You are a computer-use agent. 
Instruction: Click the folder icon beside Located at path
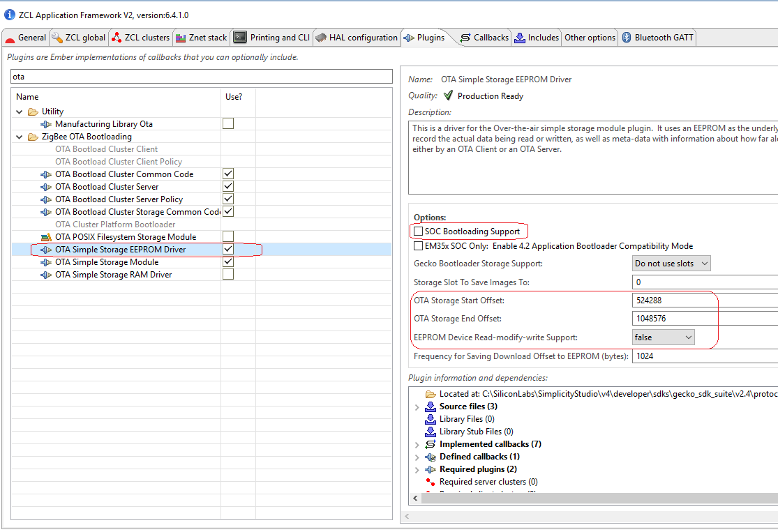(431, 394)
